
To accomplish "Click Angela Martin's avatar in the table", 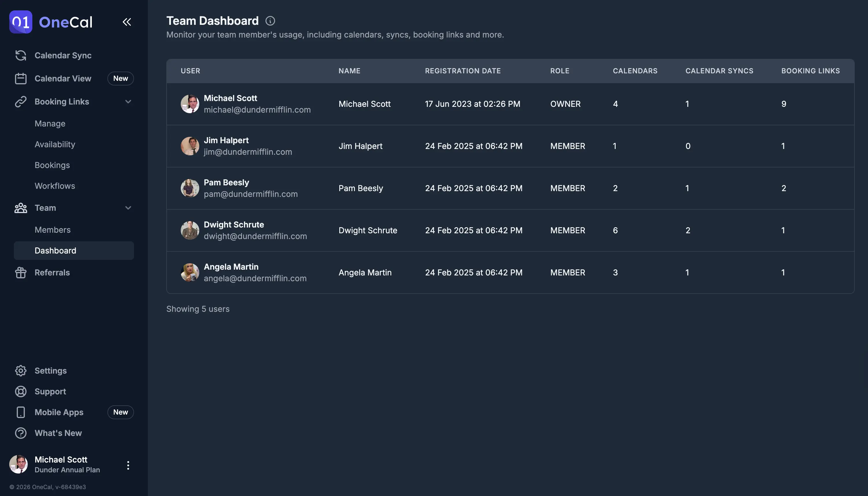I will pyautogui.click(x=190, y=273).
